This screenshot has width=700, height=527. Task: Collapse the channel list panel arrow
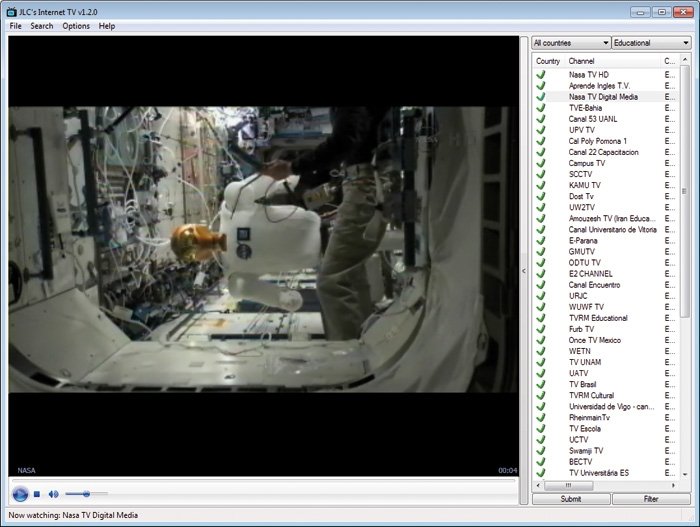tap(524, 271)
